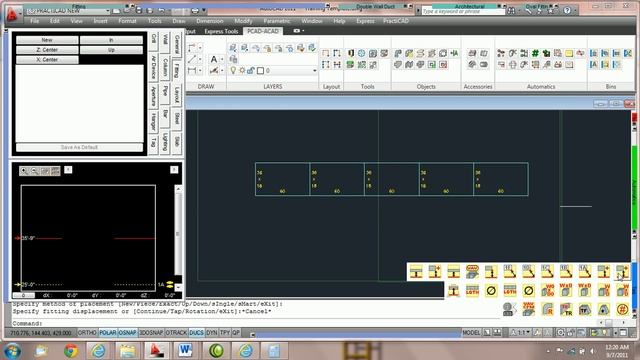640x360 pixels.
Task: Select the Line draw tool icon
Action: click(192, 60)
